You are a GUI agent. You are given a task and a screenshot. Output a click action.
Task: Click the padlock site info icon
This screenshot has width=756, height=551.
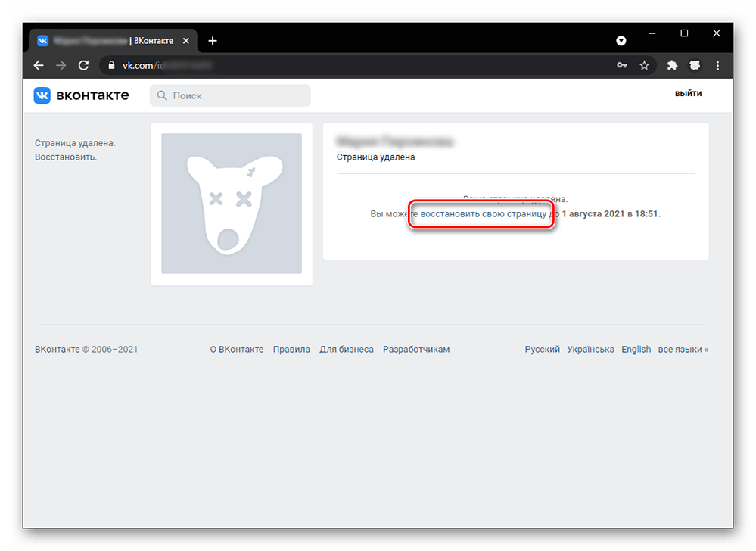111,65
